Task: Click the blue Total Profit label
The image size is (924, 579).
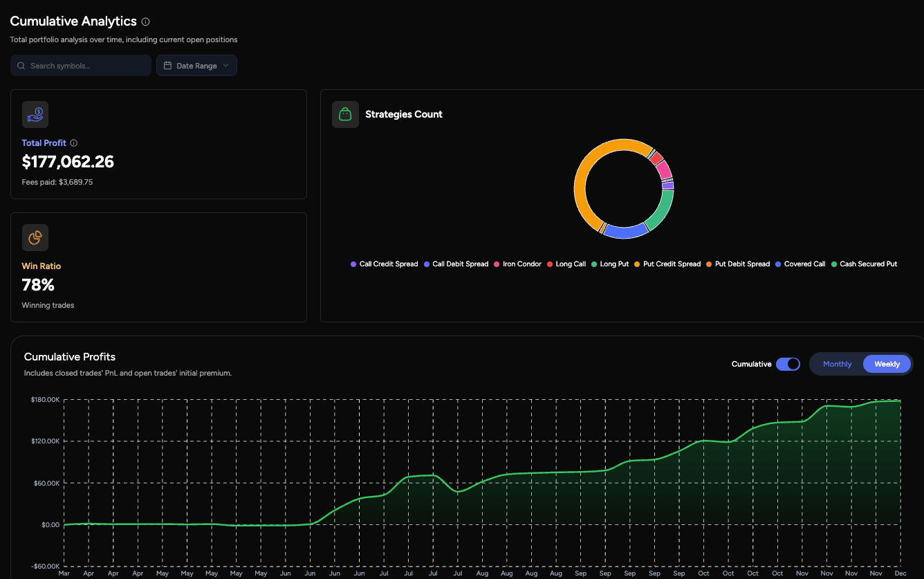Action: [44, 143]
